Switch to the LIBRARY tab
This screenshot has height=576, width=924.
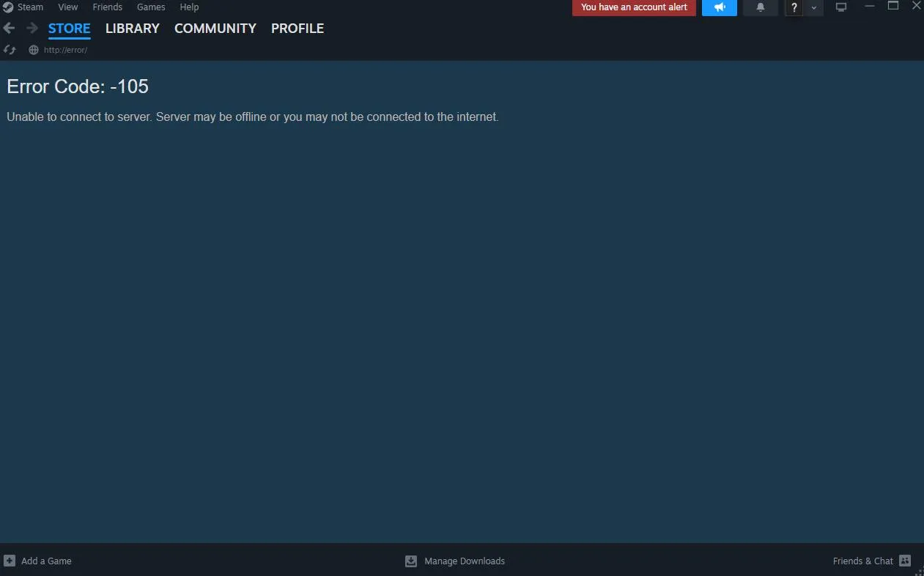click(133, 29)
